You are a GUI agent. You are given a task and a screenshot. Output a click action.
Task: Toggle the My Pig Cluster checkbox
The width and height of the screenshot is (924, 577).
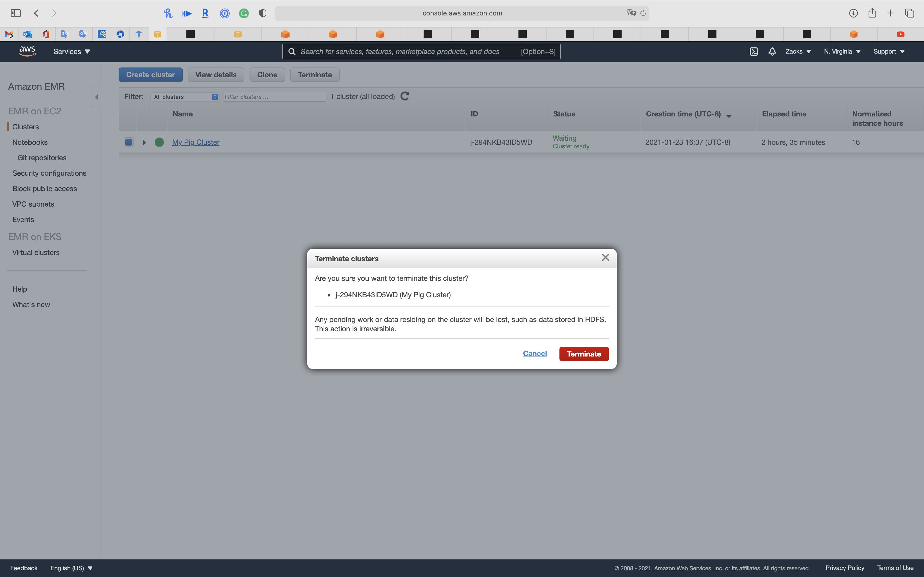(129, 142)
